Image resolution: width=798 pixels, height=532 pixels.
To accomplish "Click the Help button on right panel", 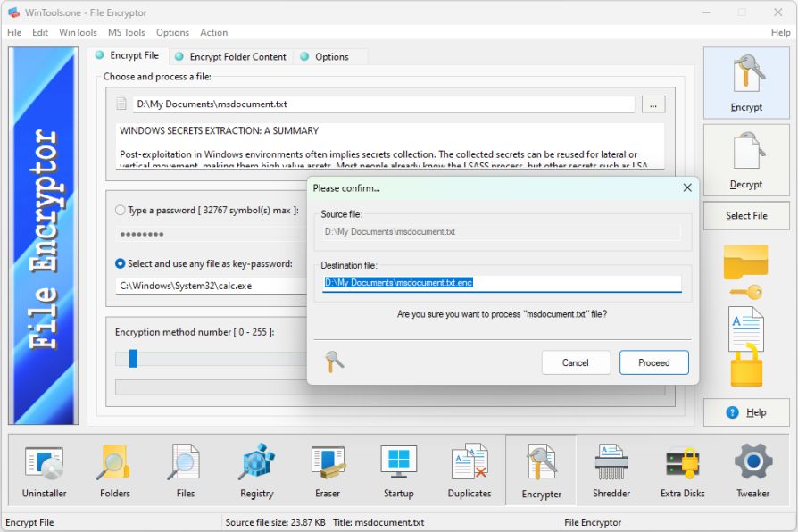I will pos(746,412).
